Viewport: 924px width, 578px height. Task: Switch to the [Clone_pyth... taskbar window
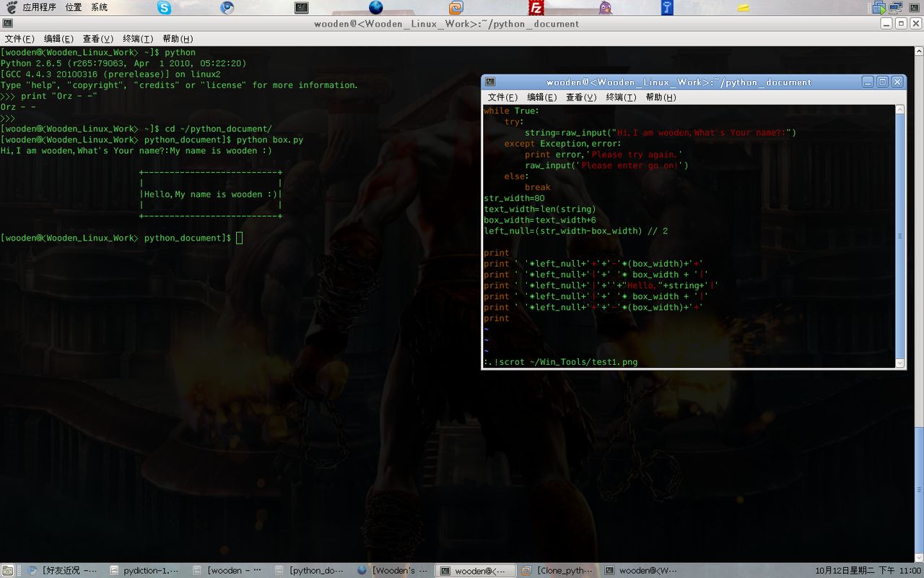tap(562, 570)
